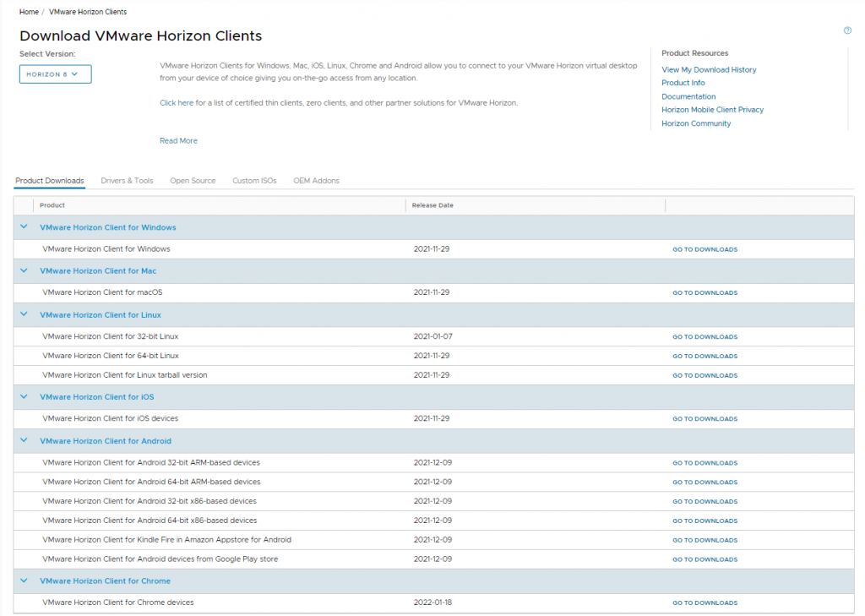
Task: Select the Custom ISOs tab
Action: [254, 181]
